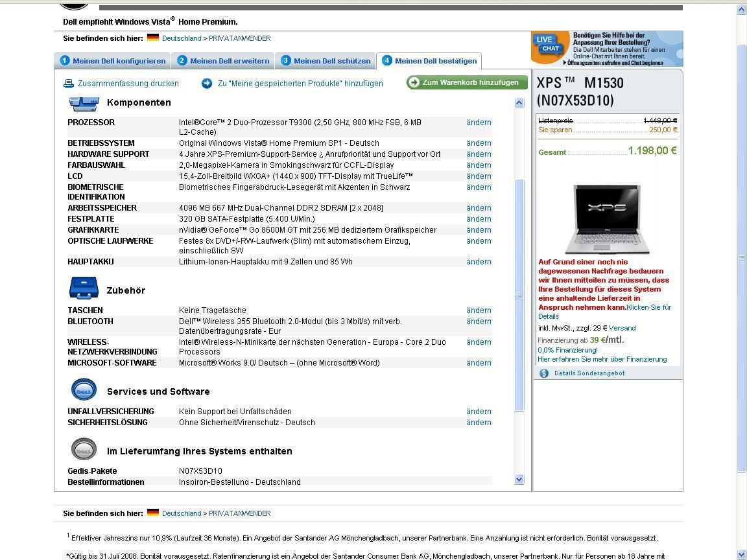Click the Sie sparen 250,00 € line
The image size is (747, 560).
(x=608, y=130)
